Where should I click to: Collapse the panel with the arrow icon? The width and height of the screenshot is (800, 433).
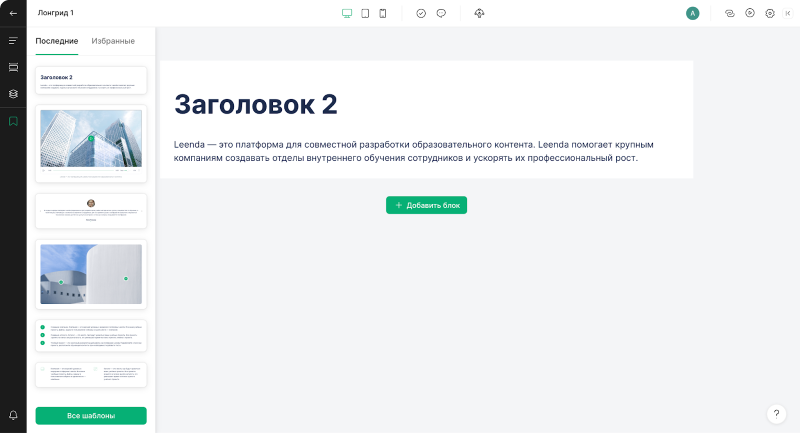(788, 13)
